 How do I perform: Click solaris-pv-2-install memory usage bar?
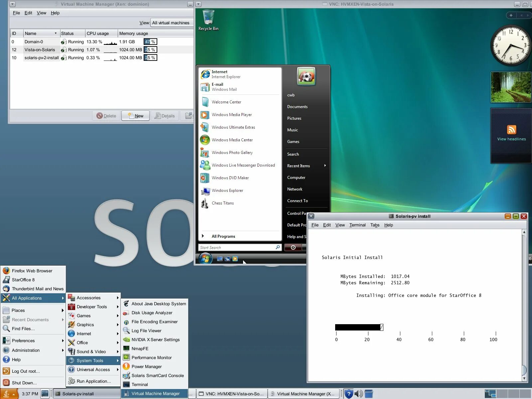pyautogui.click(x=150, y=58)
